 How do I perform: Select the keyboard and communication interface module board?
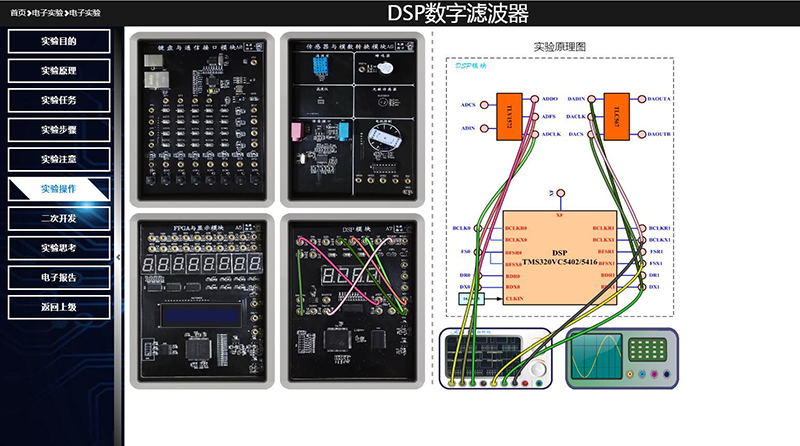tap(200, 118)
